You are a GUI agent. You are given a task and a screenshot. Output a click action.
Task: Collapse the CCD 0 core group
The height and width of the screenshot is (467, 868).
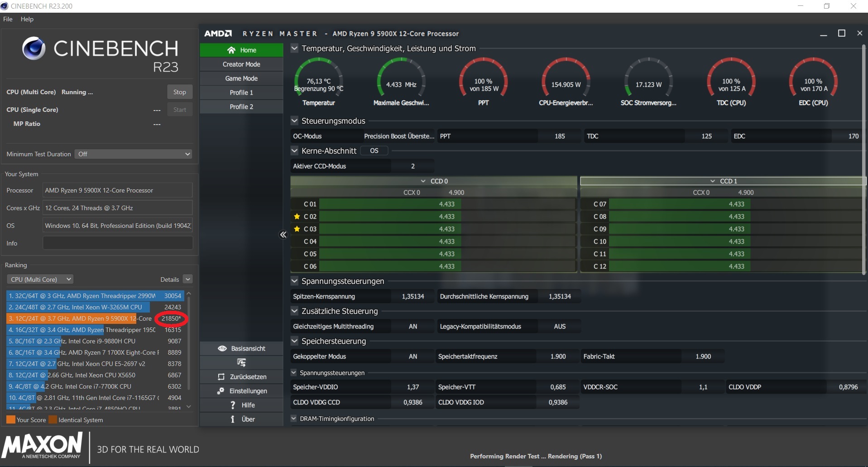tap(423, 181)
